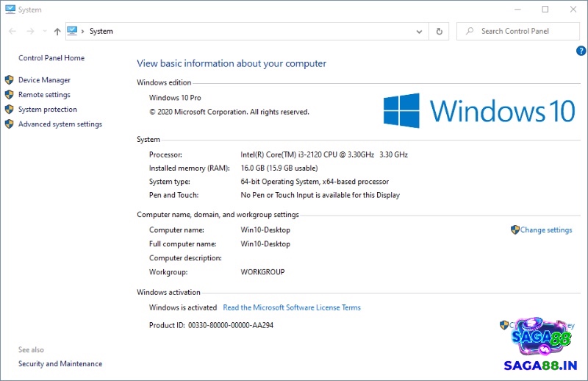Screen dimensions: 588x381
Task: Open the address bar history dropdown
Action: click(x=420, y=32)
